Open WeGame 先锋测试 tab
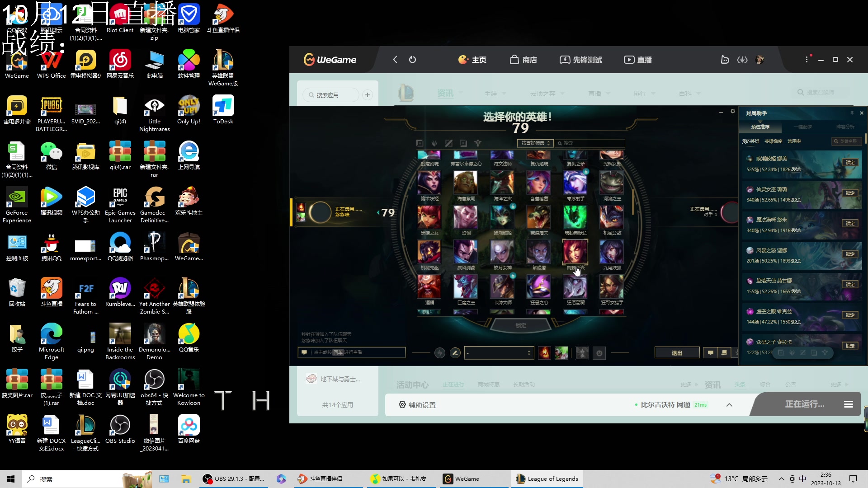This screenshot has width=868, height=488. (x=581, y=60)
